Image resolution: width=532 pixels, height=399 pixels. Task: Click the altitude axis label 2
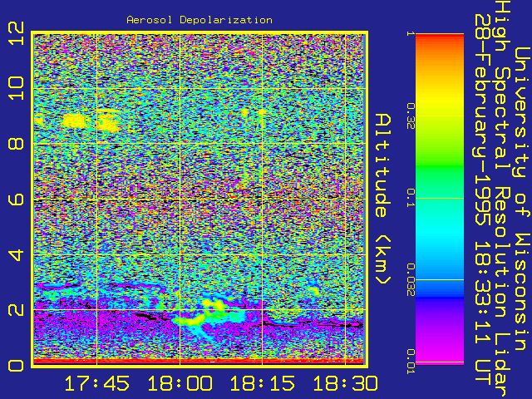point(17,310)
